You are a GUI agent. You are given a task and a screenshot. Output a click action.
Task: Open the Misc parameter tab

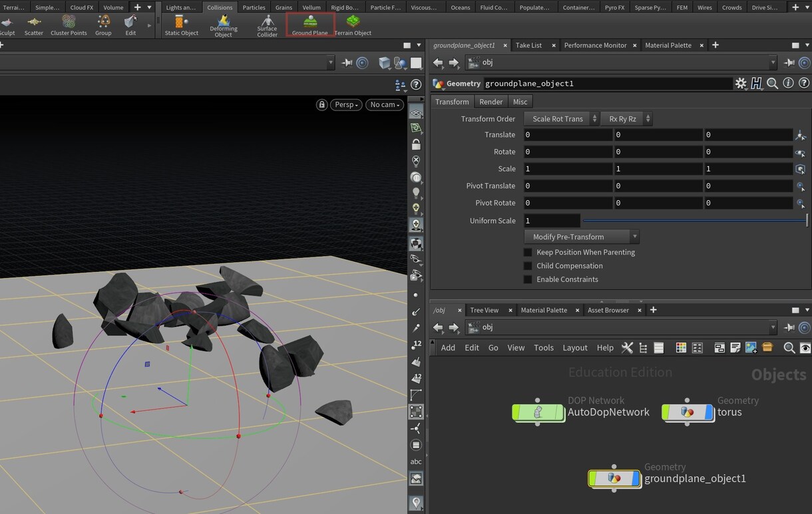pos(520,102)
